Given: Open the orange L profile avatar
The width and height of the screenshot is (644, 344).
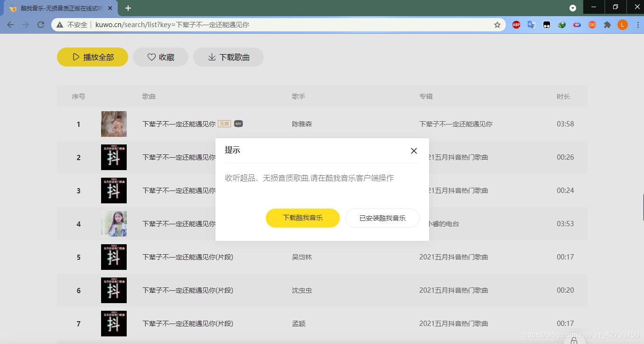Looking at the screenshot, I should [623, 25].
